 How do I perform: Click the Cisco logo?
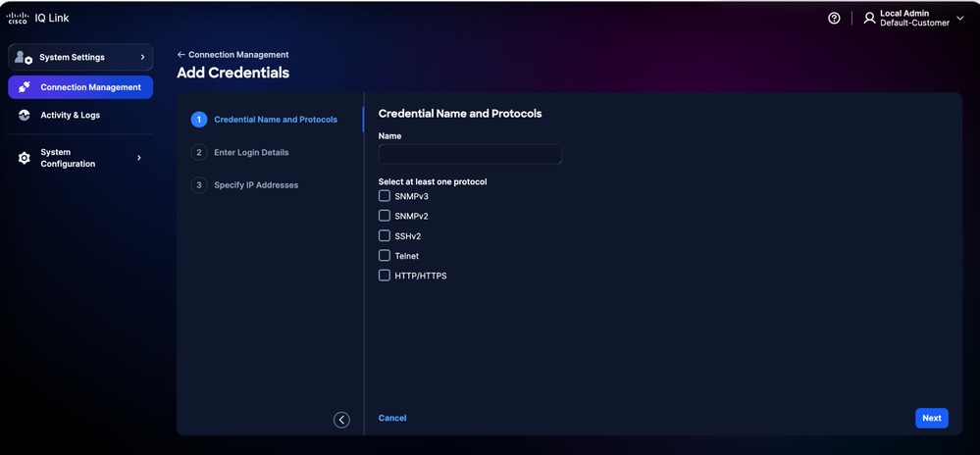(17, 18)
